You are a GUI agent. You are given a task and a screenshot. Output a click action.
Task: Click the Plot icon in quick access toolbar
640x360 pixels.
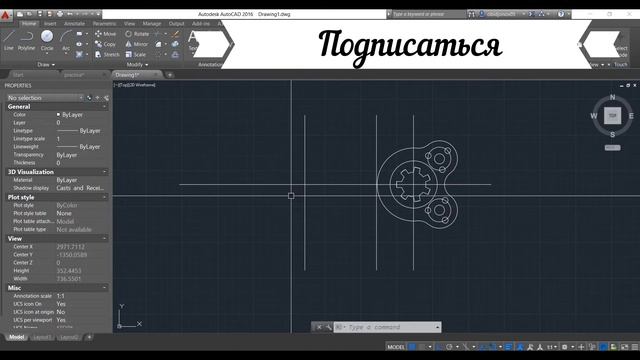pyautogui.click(x=60, y=14)
